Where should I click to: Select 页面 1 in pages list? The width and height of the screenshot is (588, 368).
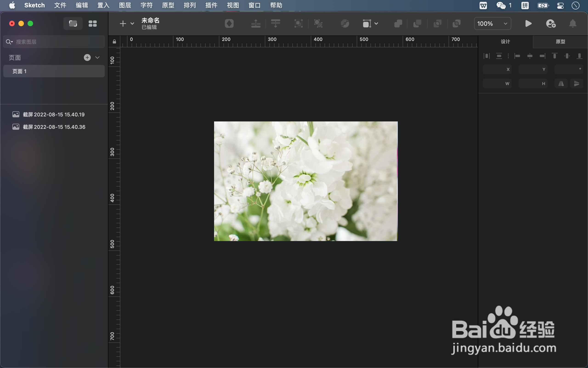[54, 71]
